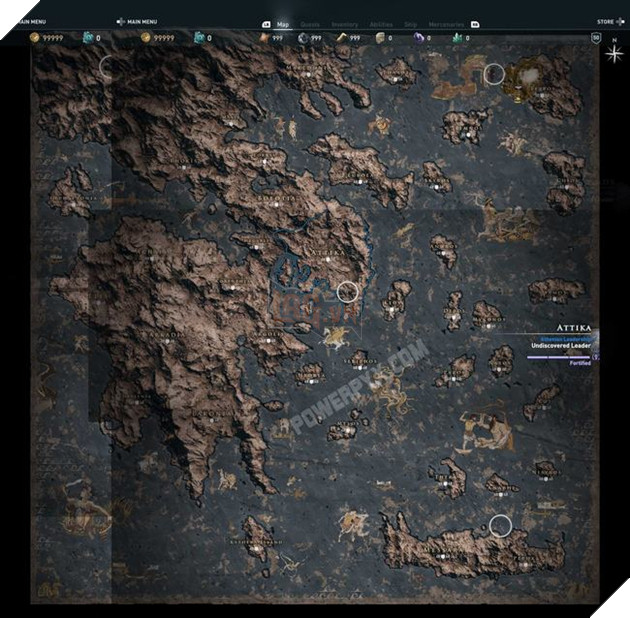
Task: Click the 0 value beside orichalcum icon
Action: 467,38
